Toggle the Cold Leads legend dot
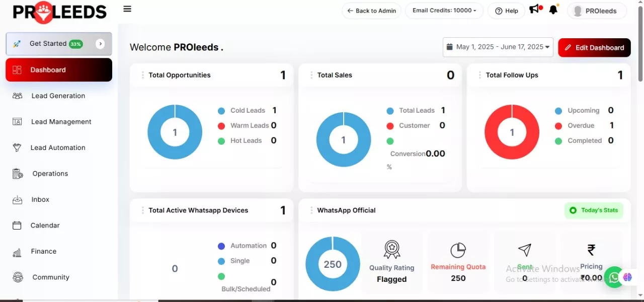This screenshot has height=302, width=644. 221,111
